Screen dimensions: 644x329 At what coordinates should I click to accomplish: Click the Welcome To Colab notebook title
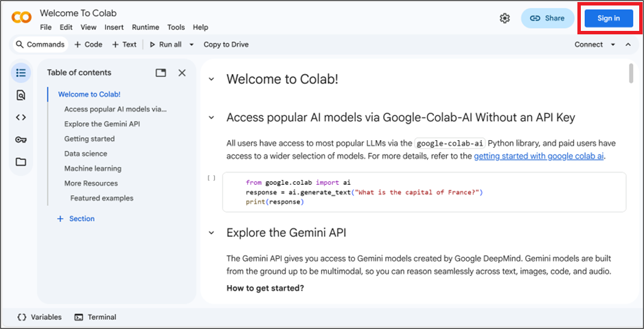(78, 13)
